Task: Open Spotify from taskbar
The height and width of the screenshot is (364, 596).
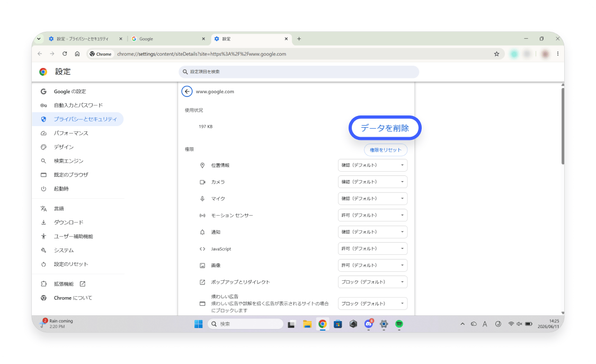Action: coord(399,324)
